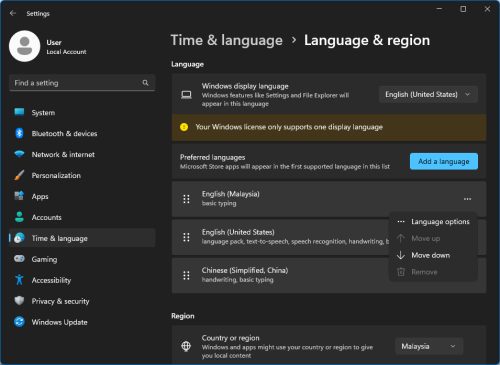Click the Personalization paintbrush icon
The height and width of the screenshot is (365, 500).
[x=19, y=175]
